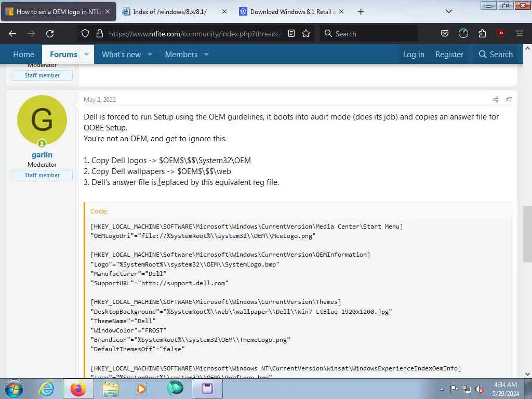
Task: Click garlin's Staff member badge
Action: (42, 175)
